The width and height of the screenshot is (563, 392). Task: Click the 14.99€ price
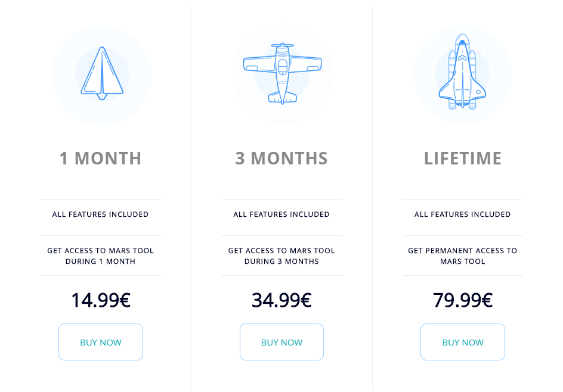[x=101, y=300]
